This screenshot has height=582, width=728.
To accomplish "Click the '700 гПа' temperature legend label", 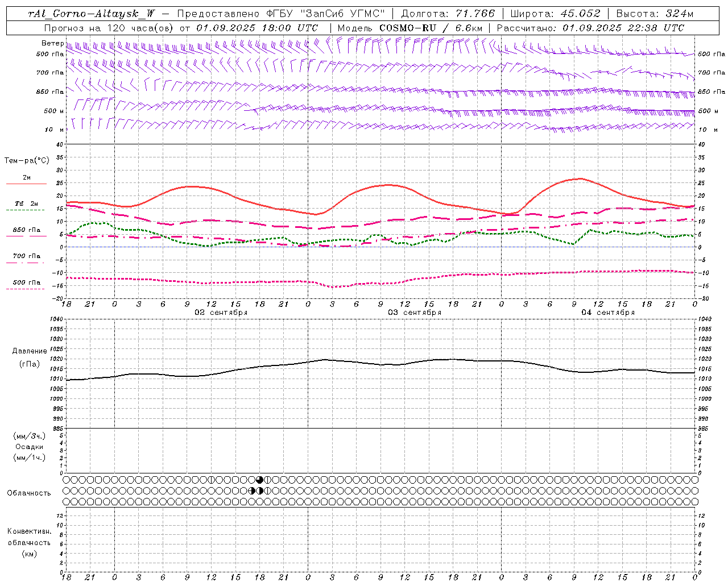I will coord(27,256).
